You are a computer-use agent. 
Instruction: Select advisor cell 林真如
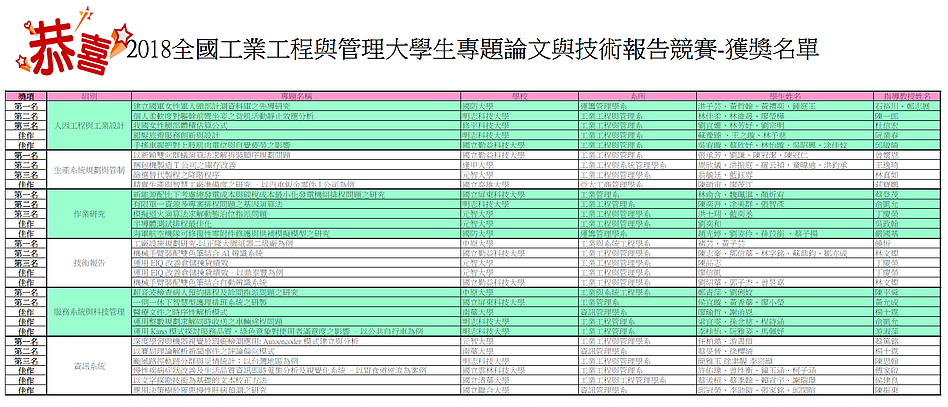pos(906,175)
